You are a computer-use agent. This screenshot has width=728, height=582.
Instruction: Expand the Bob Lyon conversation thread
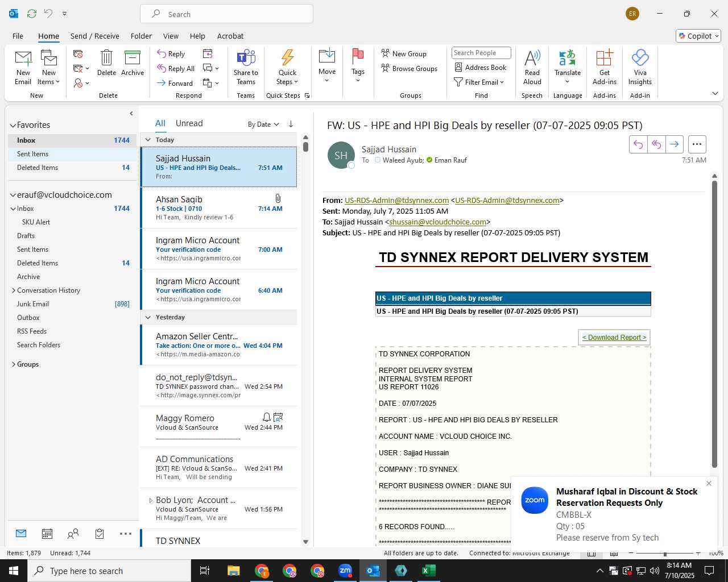tap(151, 500)
